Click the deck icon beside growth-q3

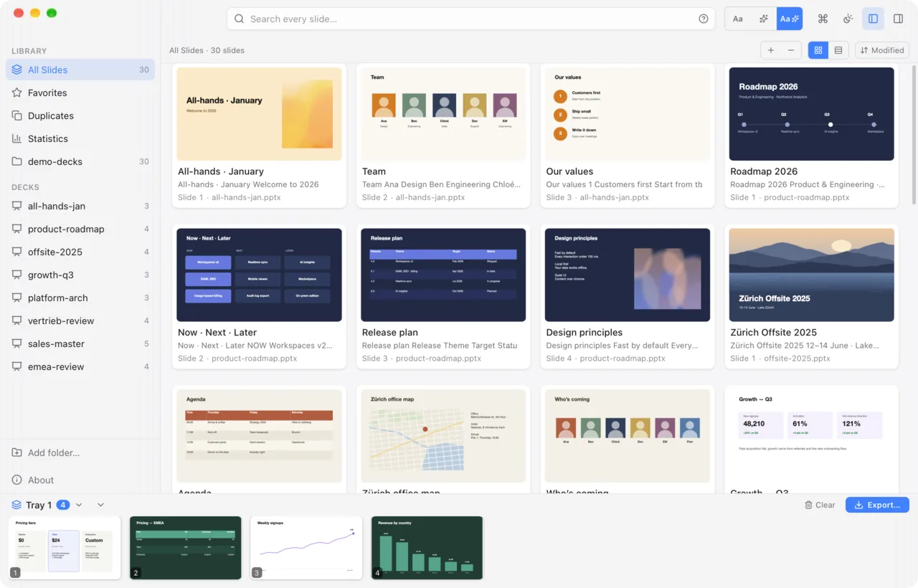coord(16,275)
